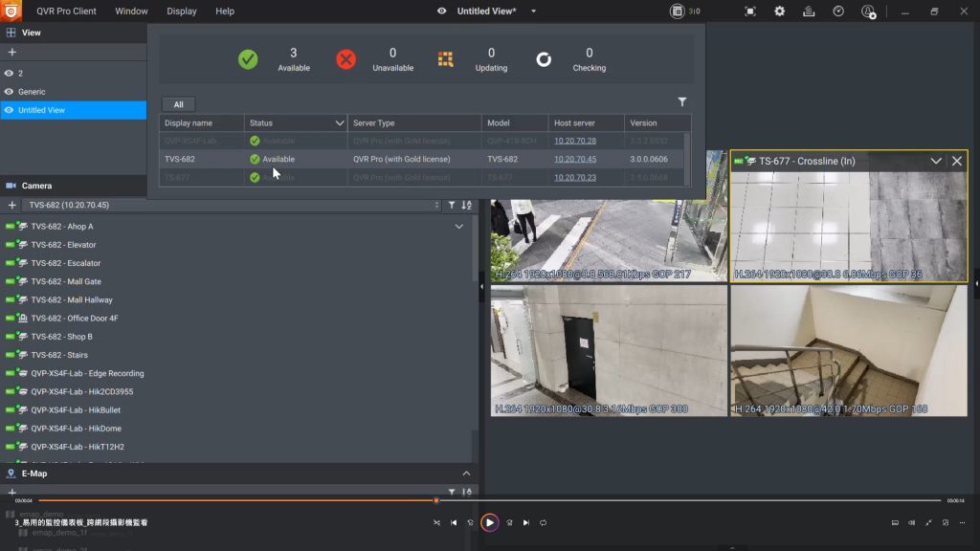Collapse the E-Map panel
This screenshot has width=980, height=551.
(466, 474)
